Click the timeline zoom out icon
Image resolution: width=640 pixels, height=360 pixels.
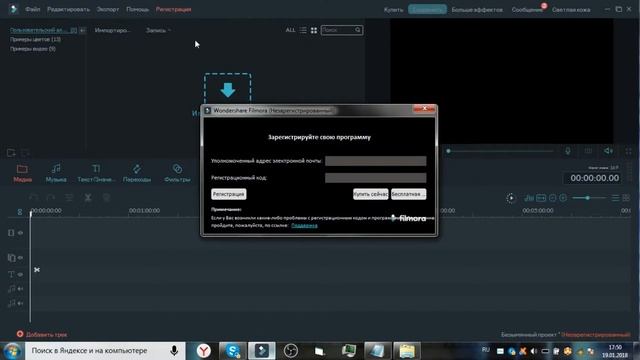click(x=552, y=198)
